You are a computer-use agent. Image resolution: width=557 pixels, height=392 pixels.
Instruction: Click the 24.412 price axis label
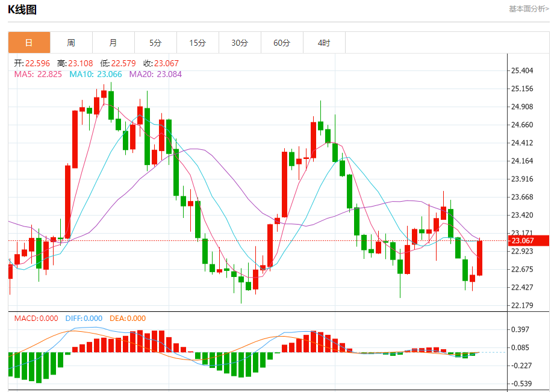(x=522, y=143)
